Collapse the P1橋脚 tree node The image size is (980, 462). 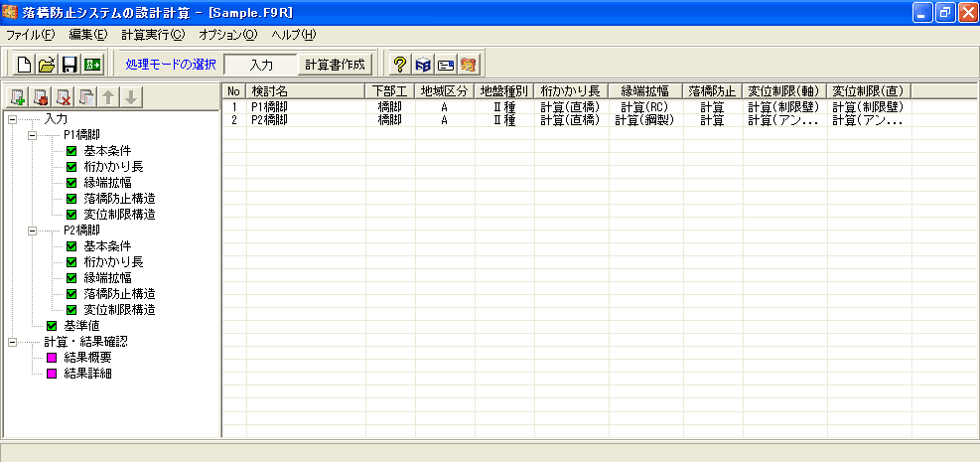pyautogui.click(x=33, y=135)
